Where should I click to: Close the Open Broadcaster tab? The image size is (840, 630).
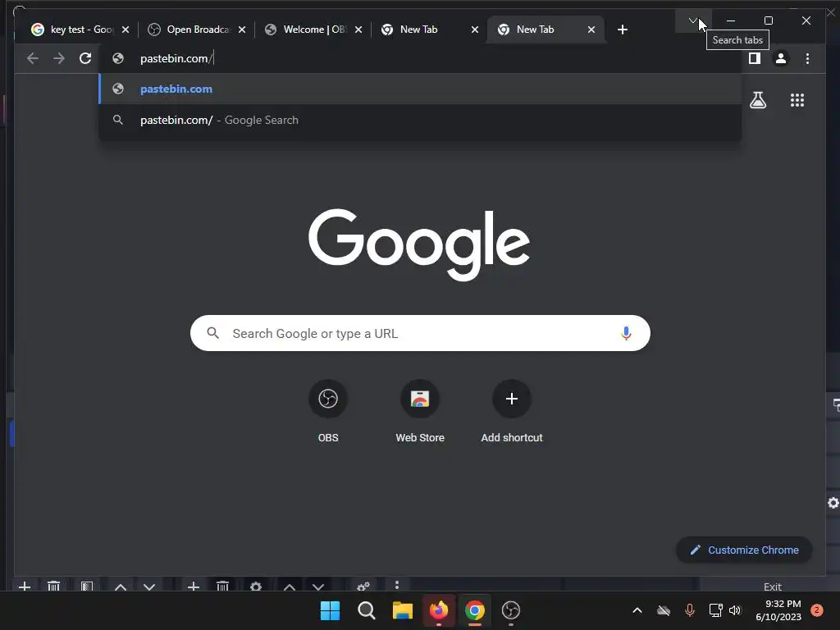coord(242,30)
